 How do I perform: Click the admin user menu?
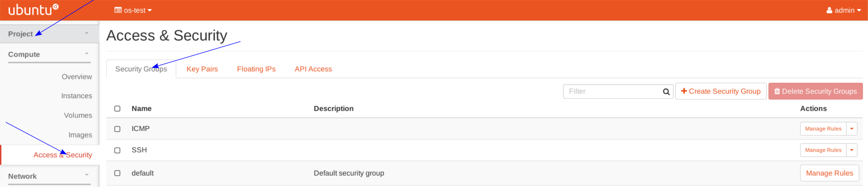tap(844, 11)
